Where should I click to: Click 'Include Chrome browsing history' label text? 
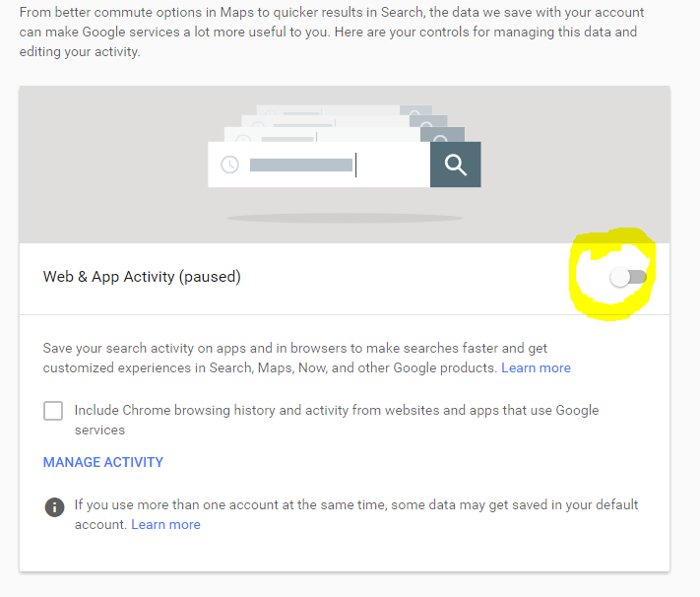(337, 420)
